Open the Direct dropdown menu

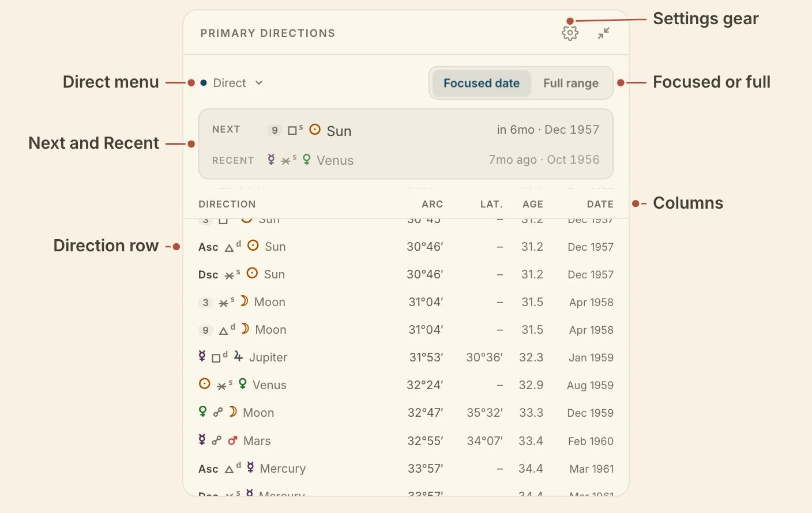tap(232, 83)
